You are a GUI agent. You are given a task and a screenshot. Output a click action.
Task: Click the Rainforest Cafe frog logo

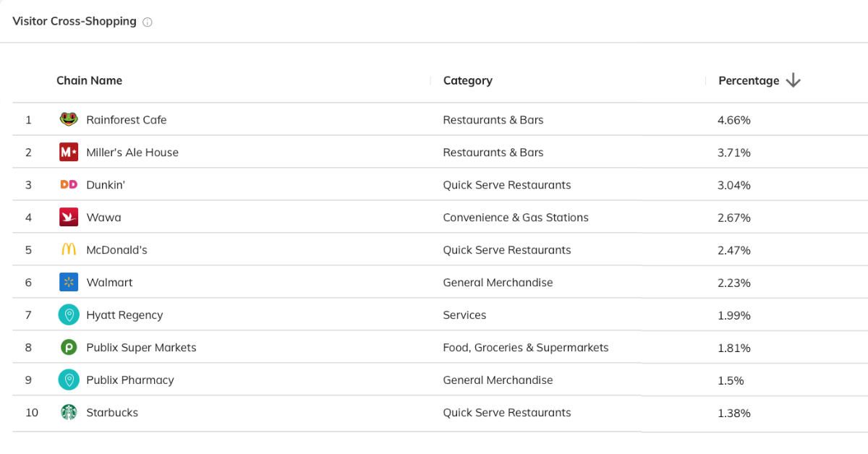click(x=69, y=120)
